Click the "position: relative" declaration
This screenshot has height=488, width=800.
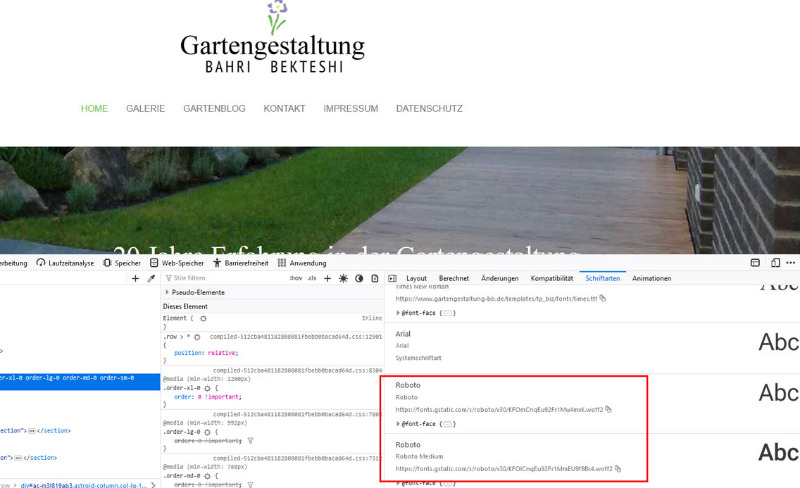(206, 353)
